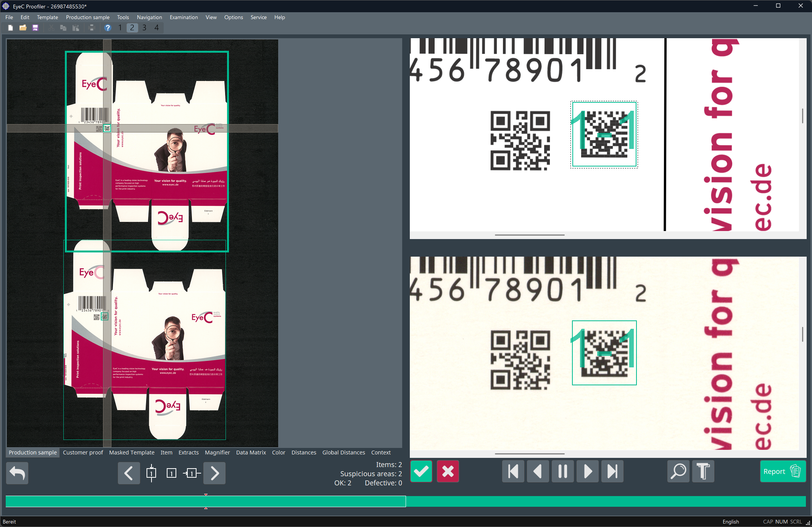Click the green progress bar under the preview
The image size is (812, 527).
[x=406, y=501]
